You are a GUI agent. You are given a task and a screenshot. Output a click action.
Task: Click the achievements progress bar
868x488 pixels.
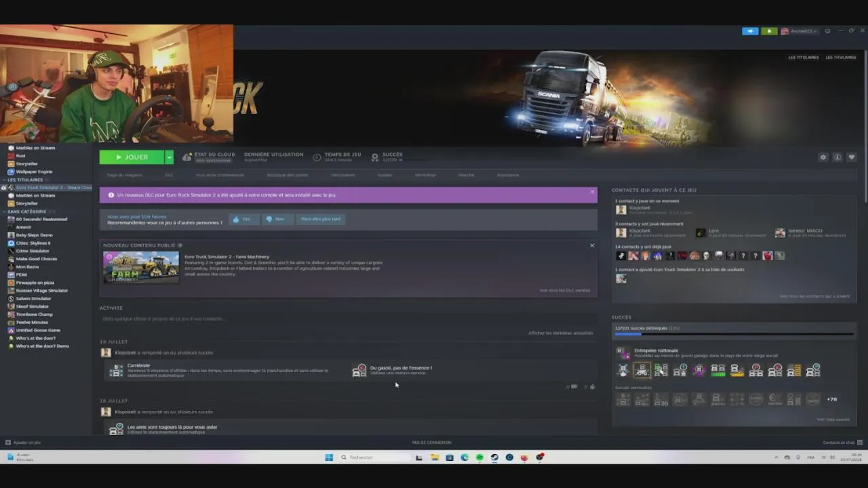(x=734, y=334)
